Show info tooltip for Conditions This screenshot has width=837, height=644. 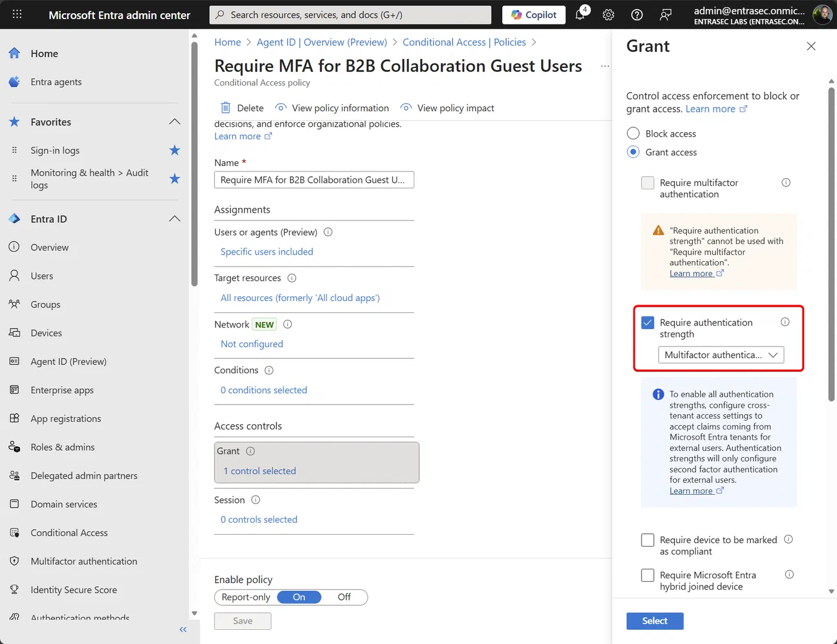click(269, 370)
